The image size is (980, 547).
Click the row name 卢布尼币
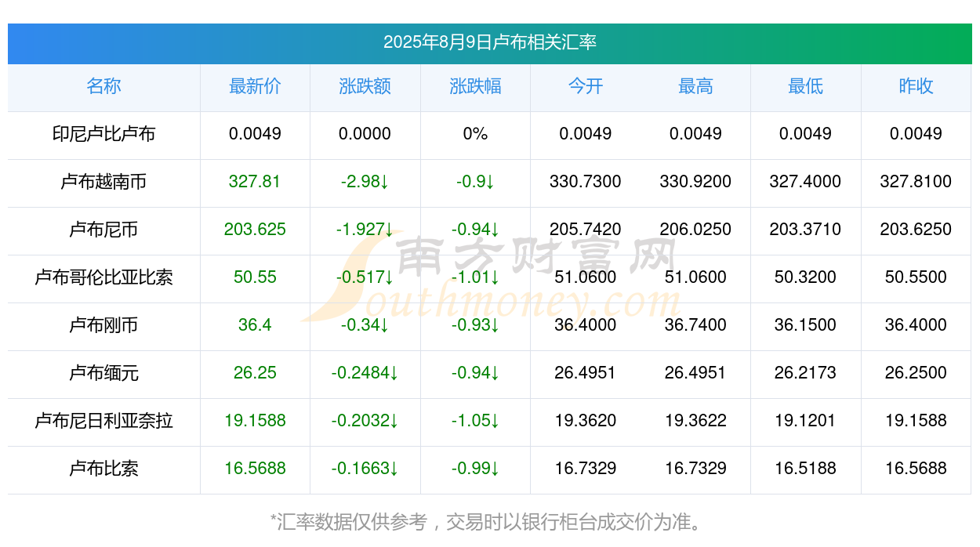[x=103, y=230]
